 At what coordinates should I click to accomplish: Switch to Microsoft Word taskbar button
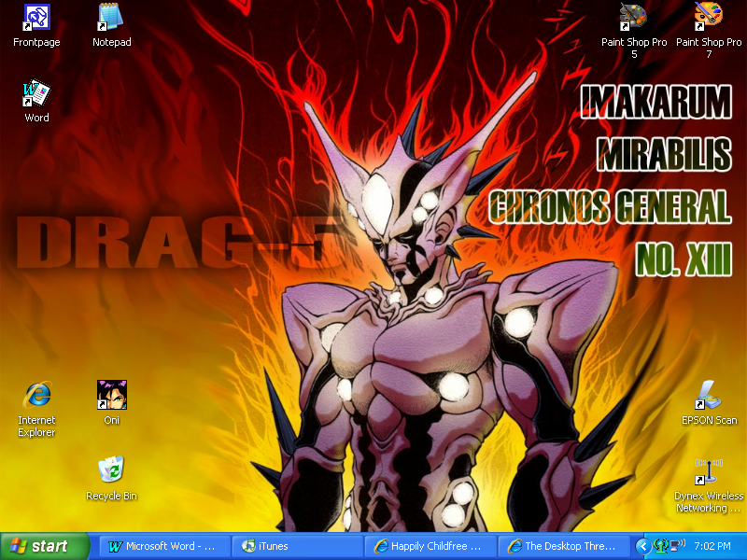tap(164, 546)
